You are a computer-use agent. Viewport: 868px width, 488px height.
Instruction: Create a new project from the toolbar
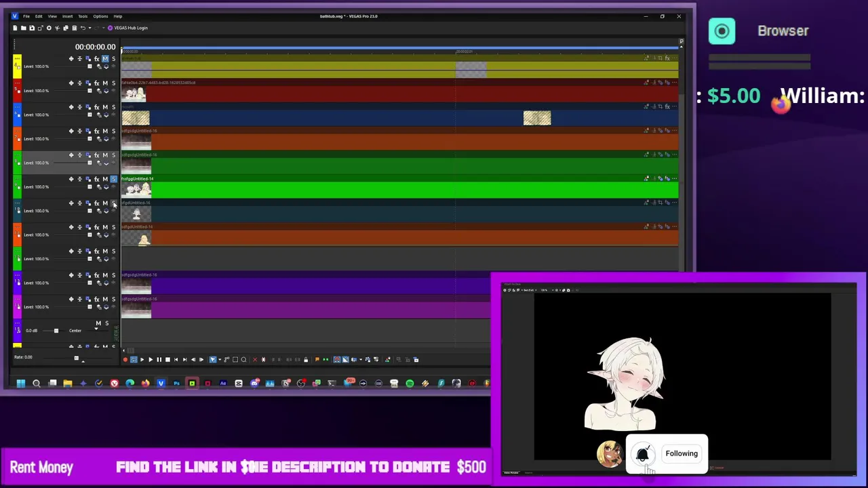click(15, 28)
